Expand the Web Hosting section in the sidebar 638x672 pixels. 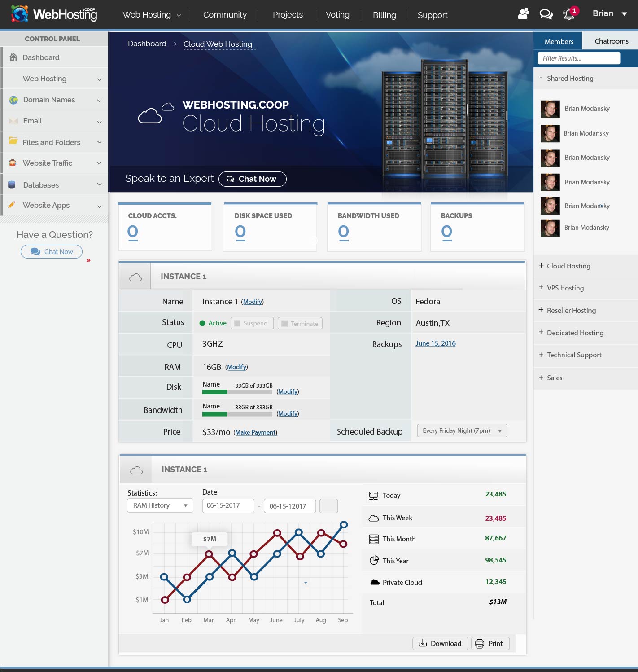pos(99,79)
